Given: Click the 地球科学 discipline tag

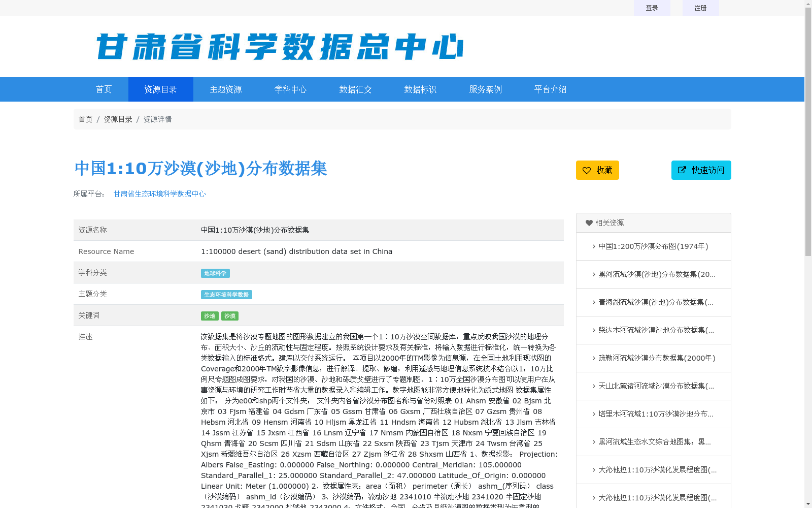Looking at the screenshot, I should coord(215,273).
